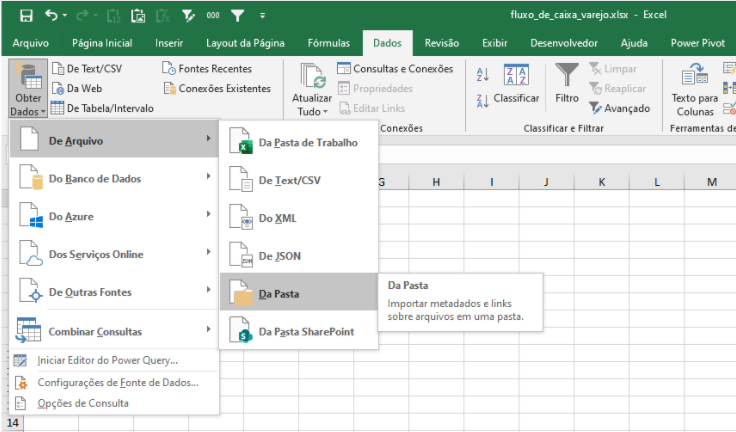
Task: Choose De Text/CSV in the submenu
Action: point(299,180)
